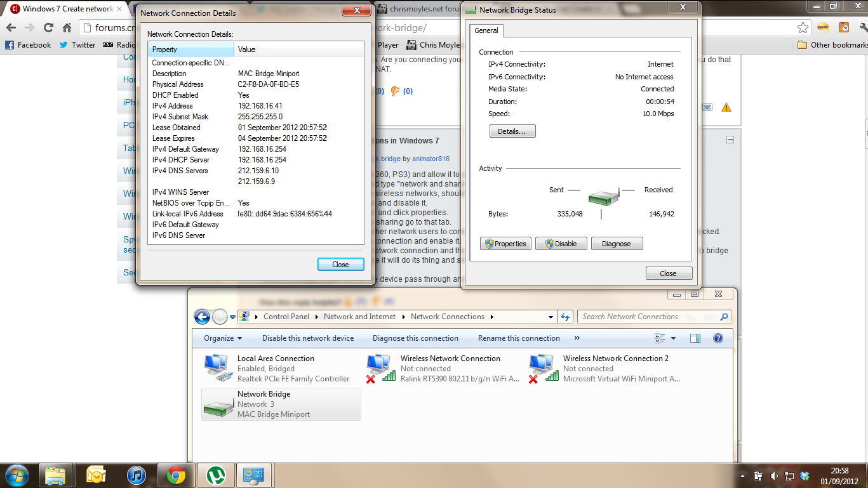Bookmark this page with the star icon
This screenshot has width=868, height=488.
803,28
